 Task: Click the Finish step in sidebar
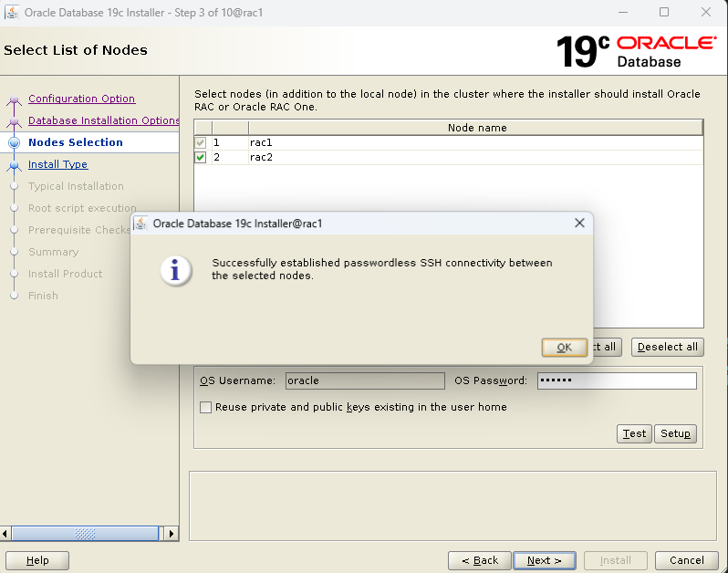(43, 296)
